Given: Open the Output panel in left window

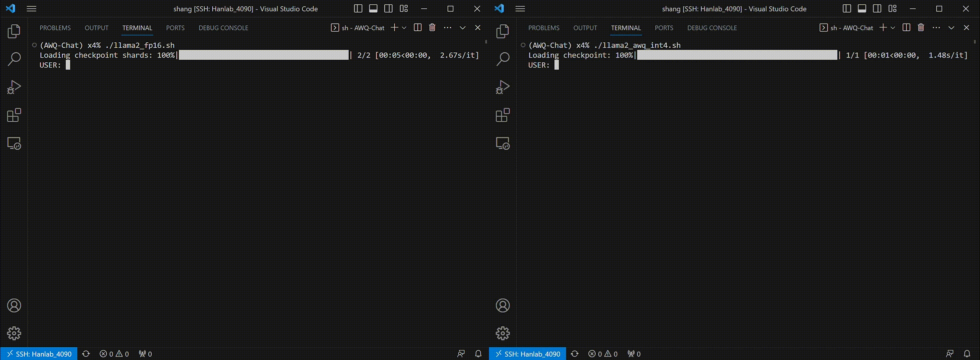Looking at the screenshot, I should (x=96, y=27).
